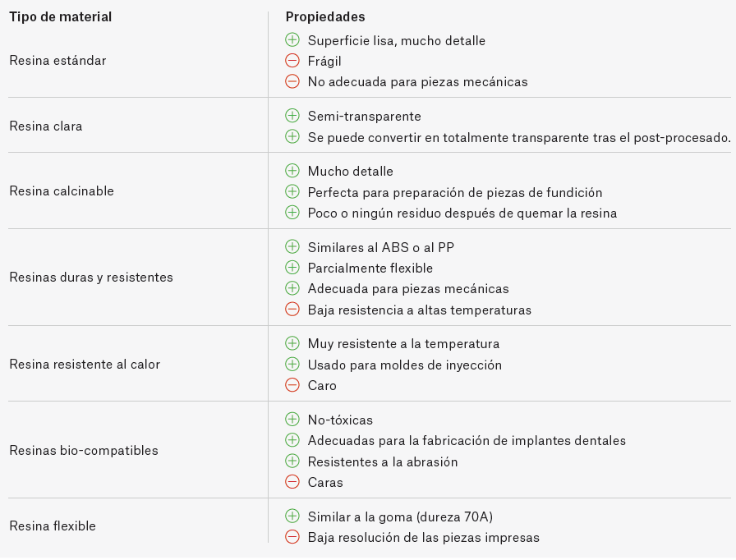
Task: Select the "Resina calcinable" material name
Action: pos(62,190)
